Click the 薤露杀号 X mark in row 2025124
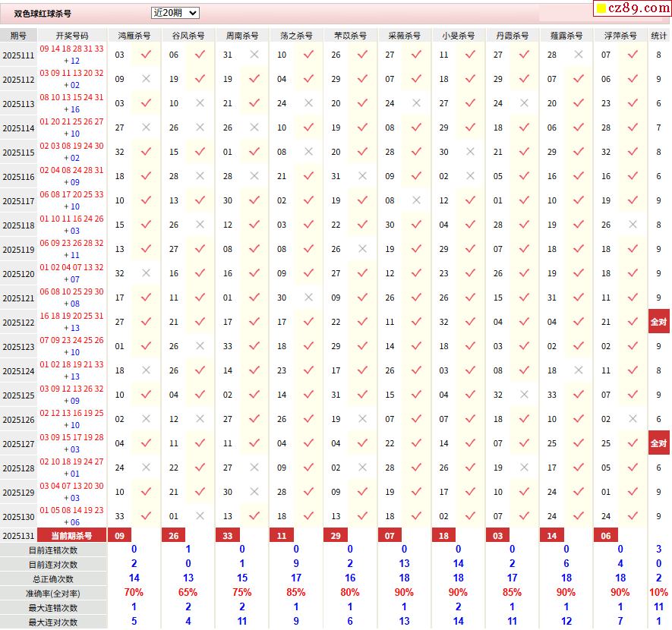The width and height of the screenshot is (672, 630). coord(578,370)
